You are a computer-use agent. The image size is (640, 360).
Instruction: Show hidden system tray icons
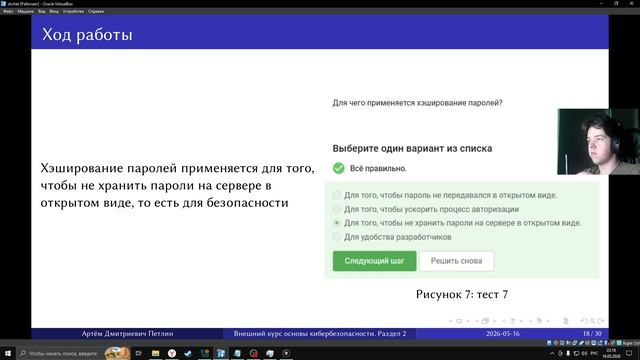[552, 353]
